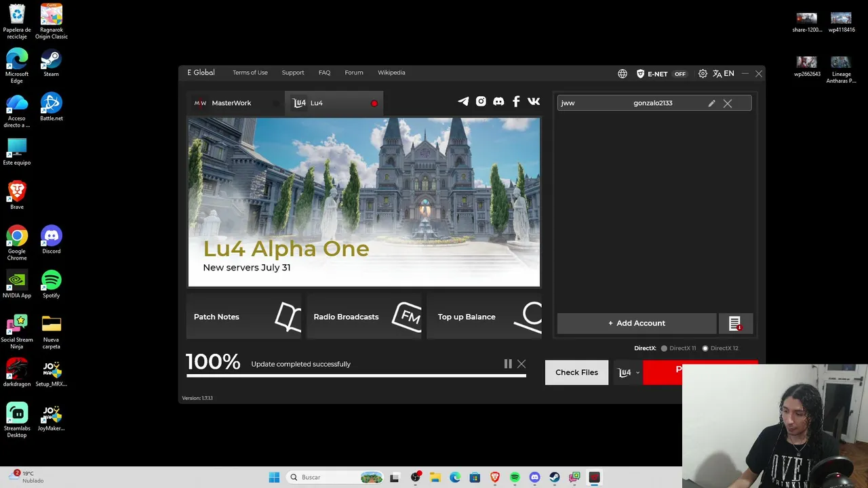Click the update progress bar

pyautogui.click(x=356, y=375)
